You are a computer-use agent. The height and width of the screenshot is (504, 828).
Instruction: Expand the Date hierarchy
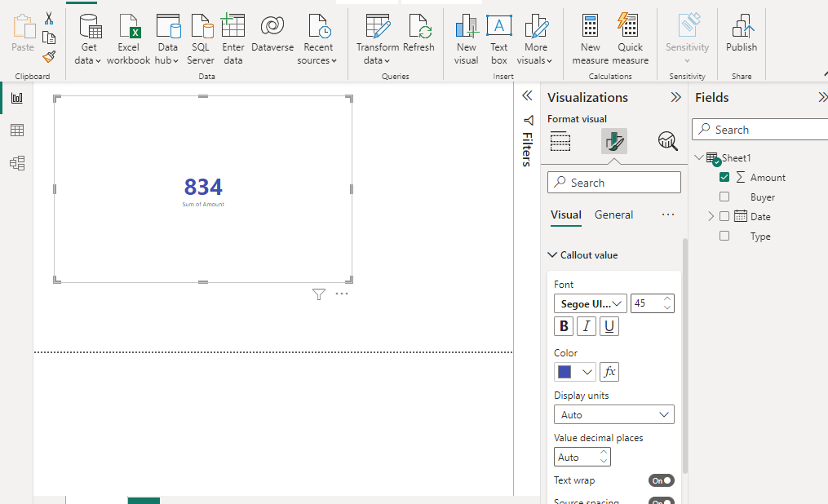click(x=711, y=216)
